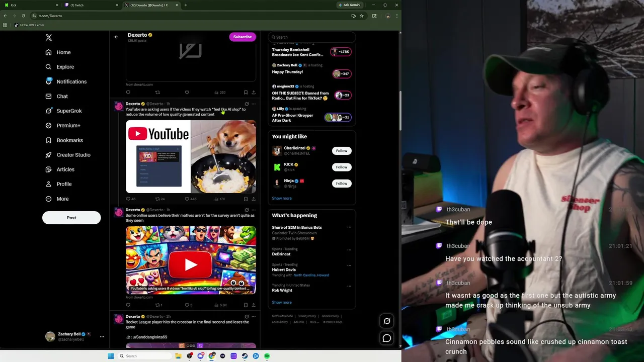Open the YouTube logo image
Viewport: 644px width, 362px height.
click(x=158, y=156)
